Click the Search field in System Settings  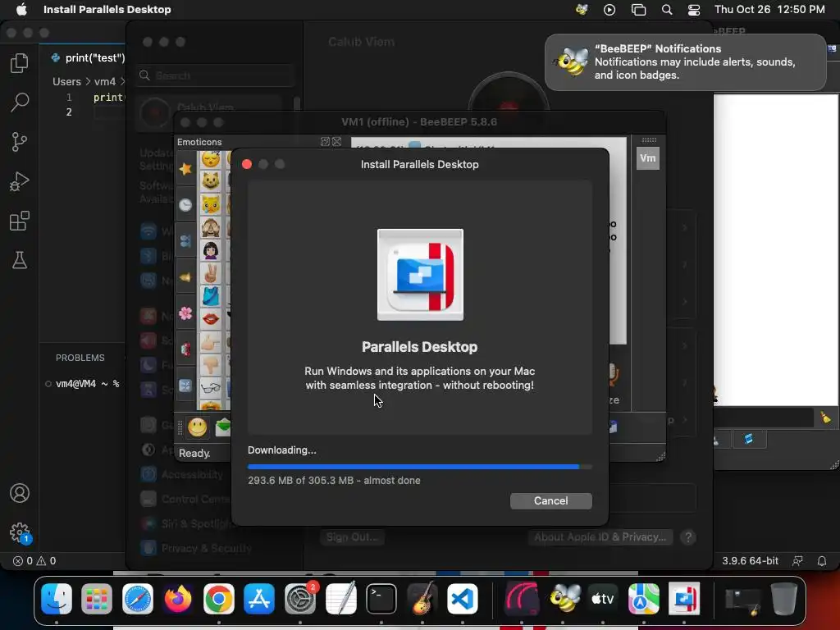click(x=216, y=75)
